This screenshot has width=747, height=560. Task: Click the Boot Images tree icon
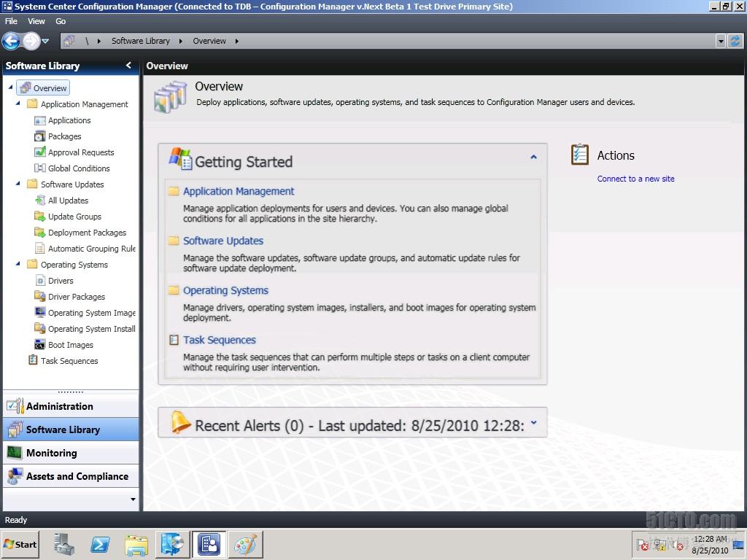[x=40, y=345]
